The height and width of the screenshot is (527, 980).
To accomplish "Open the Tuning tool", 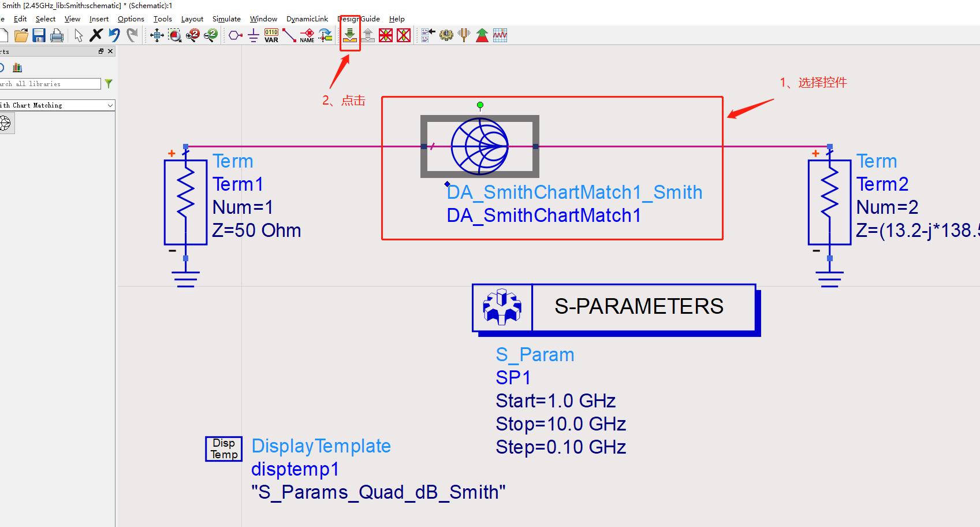I will coord(464,35).
